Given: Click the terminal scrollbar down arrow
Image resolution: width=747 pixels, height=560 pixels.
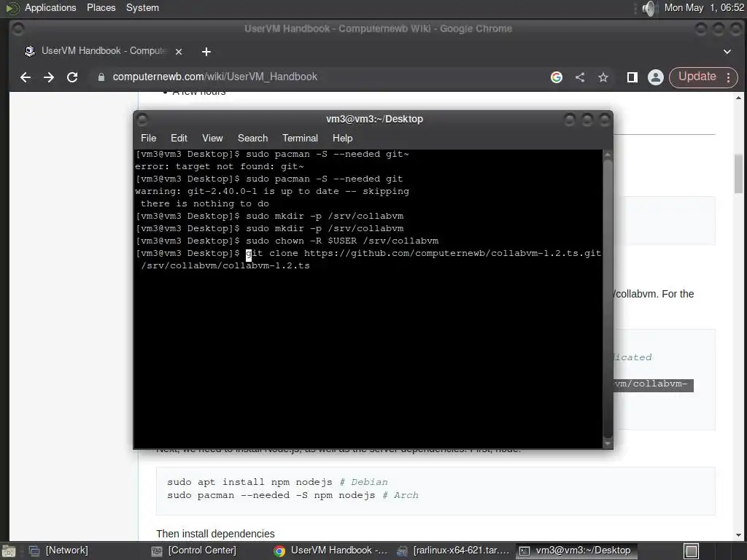Looking at the screenshot, I should tap(608, 443).
